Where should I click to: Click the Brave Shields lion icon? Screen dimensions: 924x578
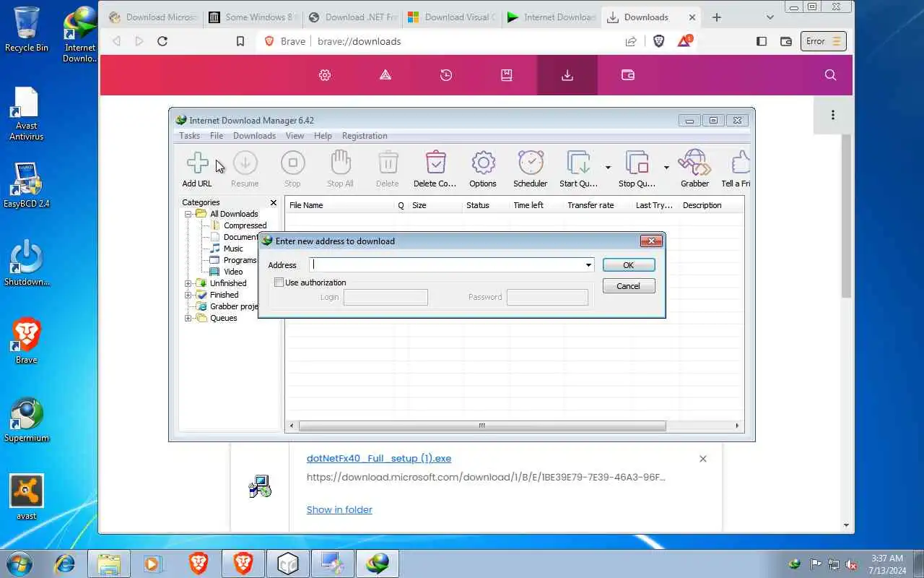pos(658,41)
